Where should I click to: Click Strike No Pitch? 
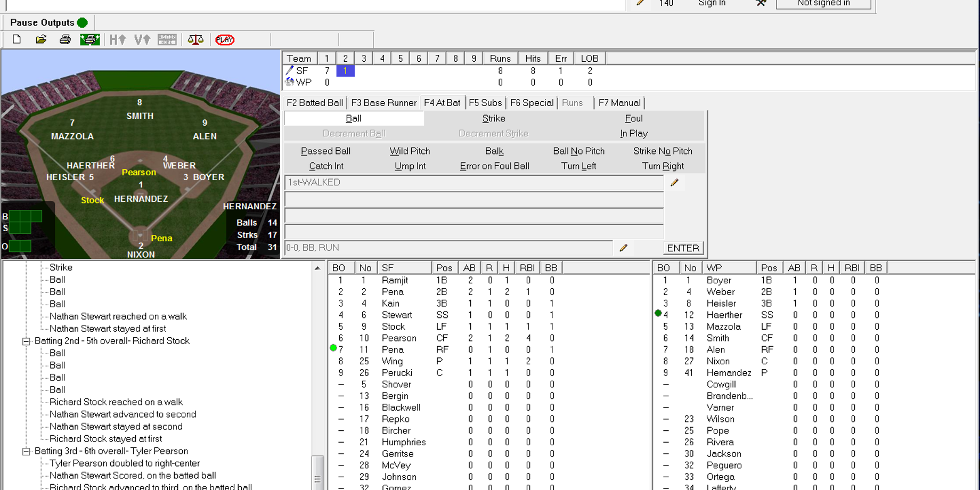pos(663,151)
